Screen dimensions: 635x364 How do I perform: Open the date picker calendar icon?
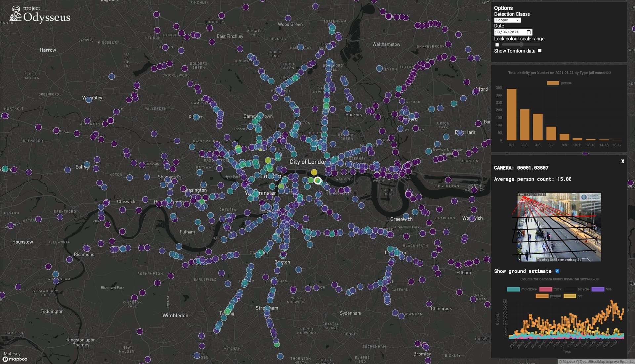click(529, 32)
